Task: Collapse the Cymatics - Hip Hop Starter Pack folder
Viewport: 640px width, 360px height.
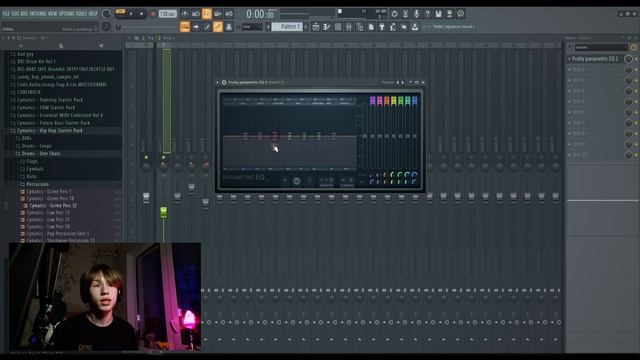Action: [x=50, y=131]
